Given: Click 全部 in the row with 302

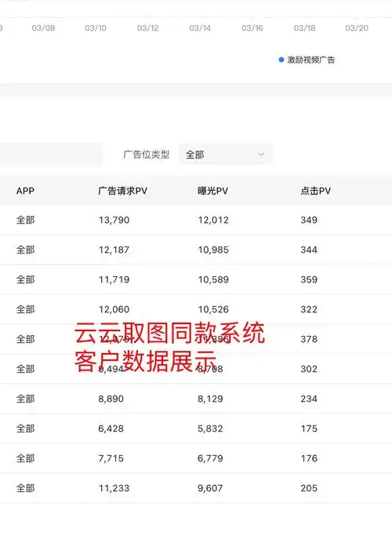Looking at the screenshot, I should click(x=25, y=369).
